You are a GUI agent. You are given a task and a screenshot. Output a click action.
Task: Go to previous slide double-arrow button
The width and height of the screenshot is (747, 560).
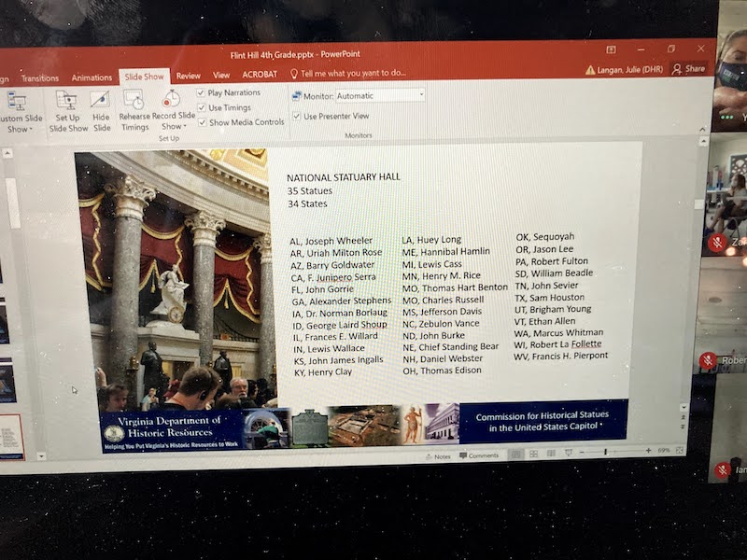684,417
